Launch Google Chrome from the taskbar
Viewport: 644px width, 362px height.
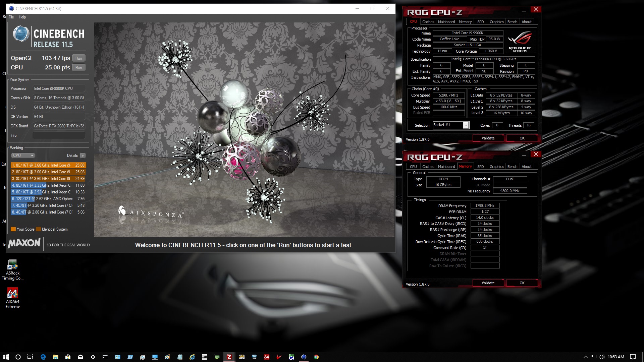pos(316,357)
